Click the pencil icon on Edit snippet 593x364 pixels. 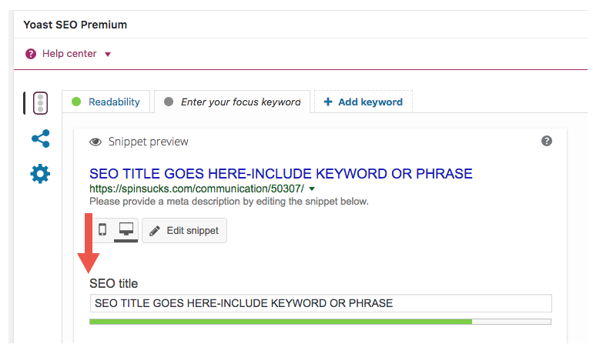coord(155,231)
